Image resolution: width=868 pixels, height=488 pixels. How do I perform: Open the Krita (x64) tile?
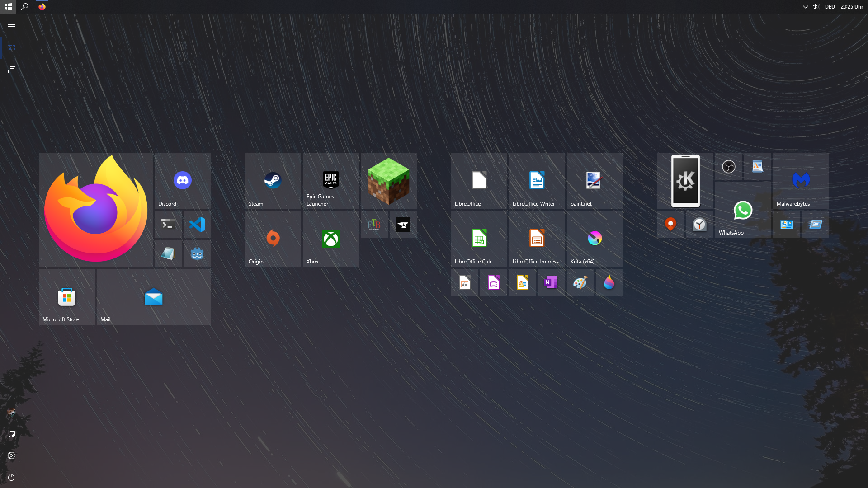point(595,239)
